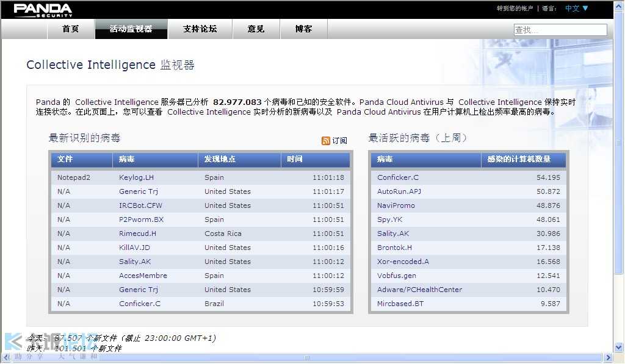This screenshot has height=364, width=625.
Task: Open the 意见 tab
Action: coord(256,29)
